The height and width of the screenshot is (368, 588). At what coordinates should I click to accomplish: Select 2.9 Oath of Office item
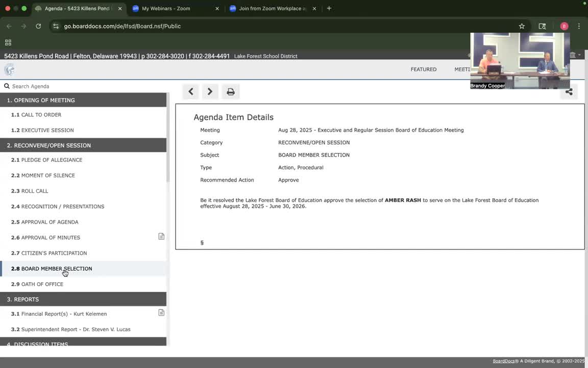coord(42,284)
